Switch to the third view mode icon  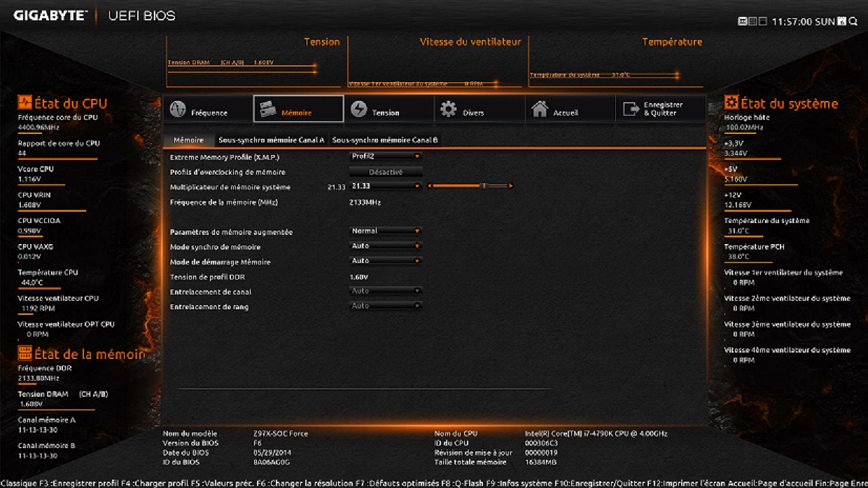point(763,21)
